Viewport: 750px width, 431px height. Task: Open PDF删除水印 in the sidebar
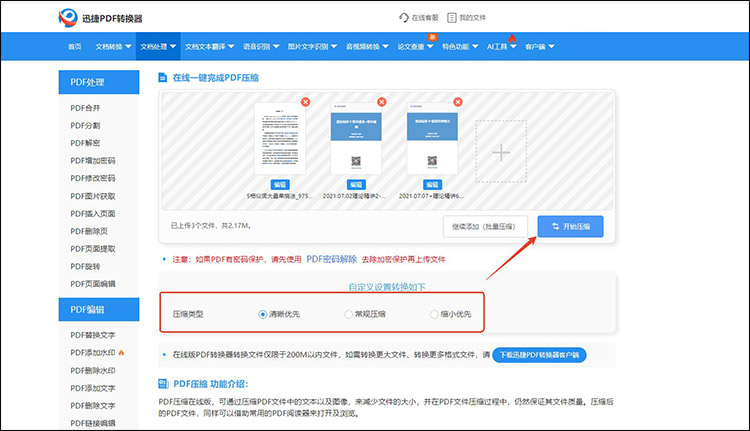pos(93,370)
